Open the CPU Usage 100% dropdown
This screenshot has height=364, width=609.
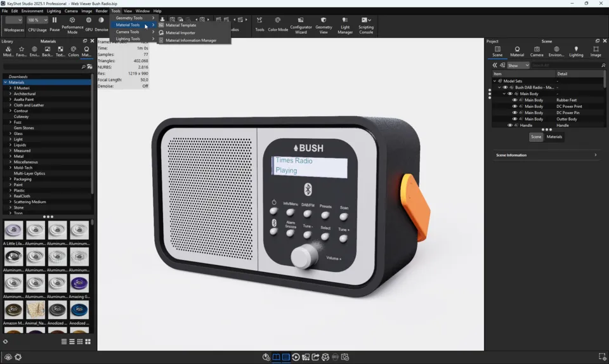point(37,20)
